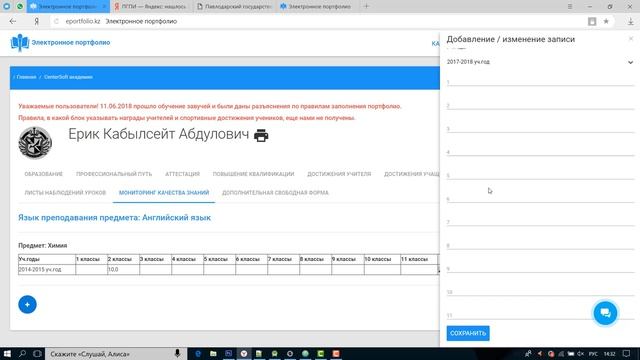
Task: Close the record editing side panel
Action: [x=631, y=39]
